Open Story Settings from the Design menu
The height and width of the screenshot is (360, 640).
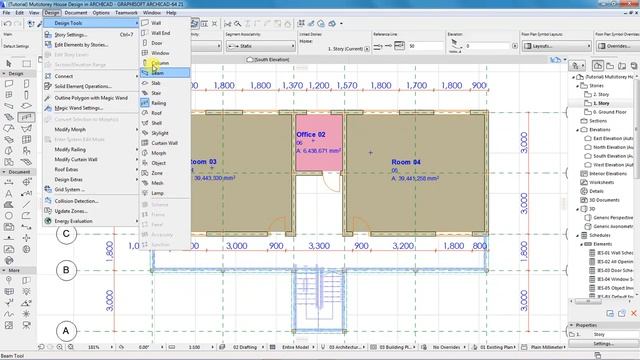coord(90,35)
